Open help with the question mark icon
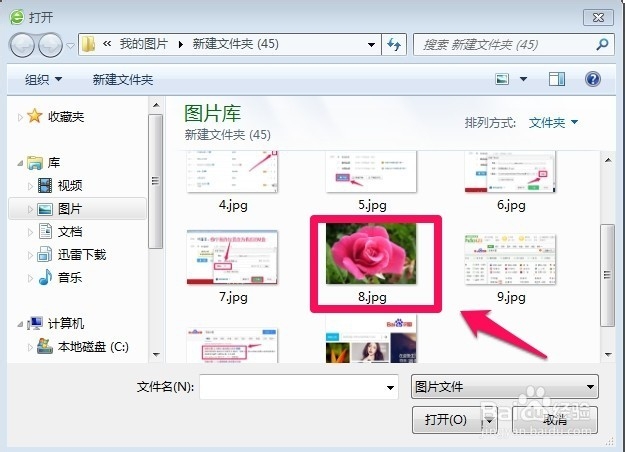This screenshot has width=625, height=452. tap(593, 79)
